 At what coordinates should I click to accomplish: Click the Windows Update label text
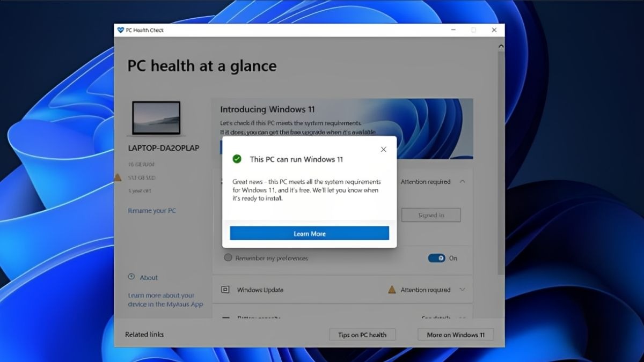260,290
